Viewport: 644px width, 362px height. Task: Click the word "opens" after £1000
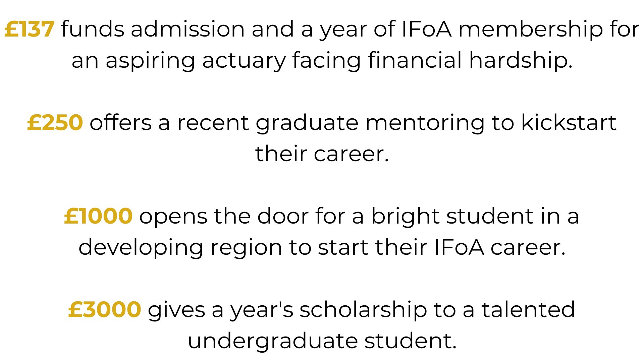coord(173,217)
